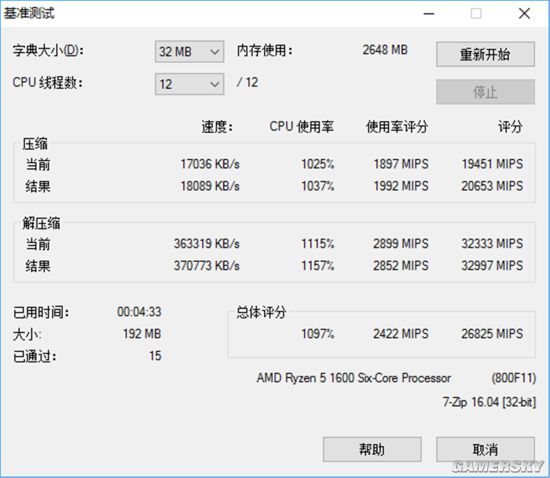Viewport: 550px width, 478px height.
Task: Open the dictionary size dropdown showing 32 MB
Action: [189, 52]
